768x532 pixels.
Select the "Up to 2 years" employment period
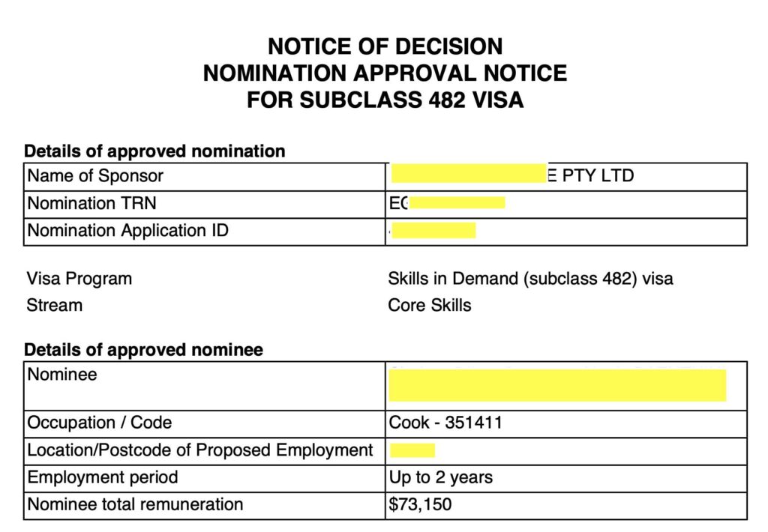point(441,477)
